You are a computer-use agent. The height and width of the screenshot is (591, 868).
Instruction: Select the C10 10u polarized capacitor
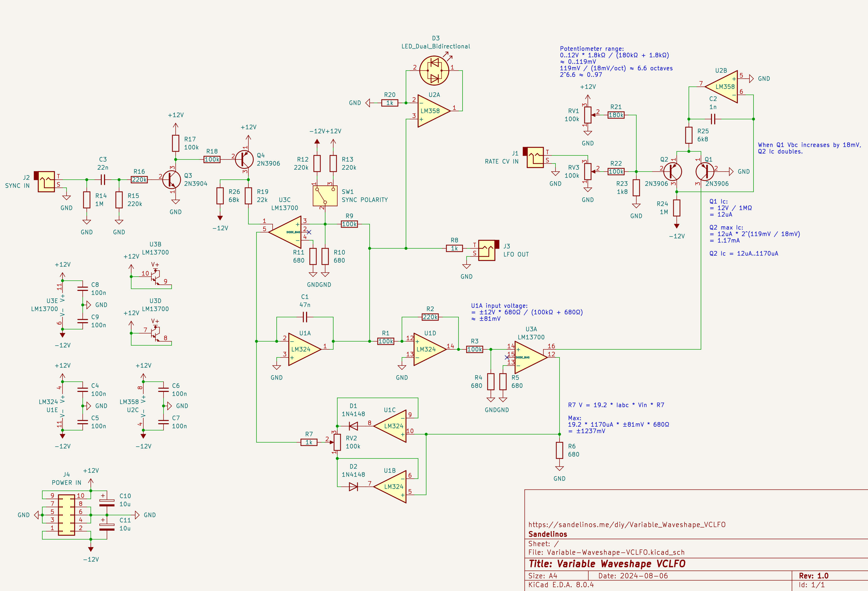pyautogui.click(x=107, y=503)
